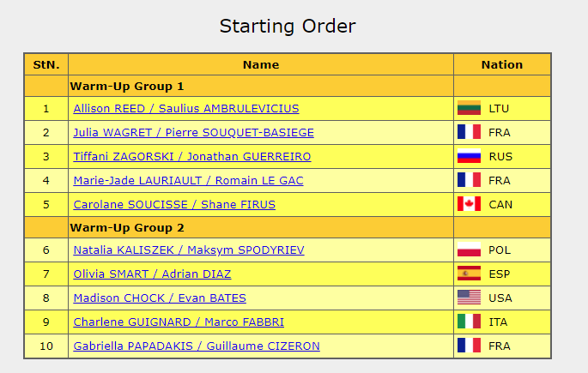
Task: Click the Canada flag icon
Action: tap(469, 204)
